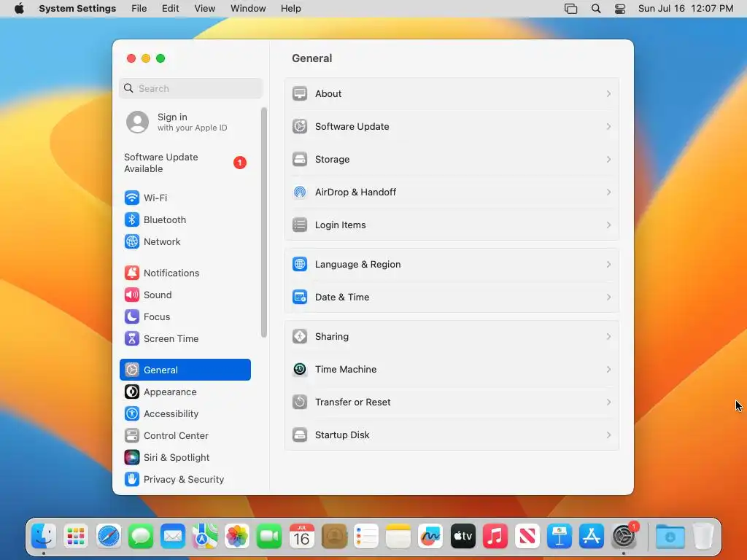Open the File menu
This screenshot has width=747, height=560.
point(139,9)
